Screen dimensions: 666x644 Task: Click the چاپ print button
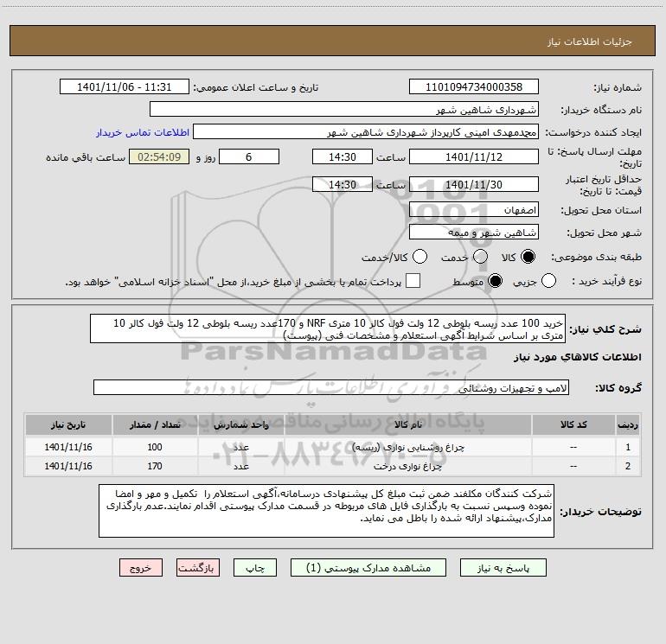click(255, 568)
